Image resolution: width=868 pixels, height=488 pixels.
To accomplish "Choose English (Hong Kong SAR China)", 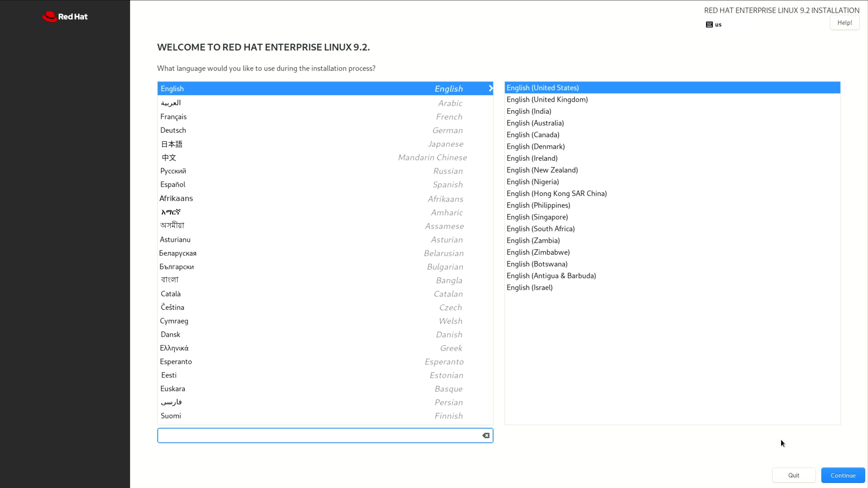I will (x=672, y=193).
